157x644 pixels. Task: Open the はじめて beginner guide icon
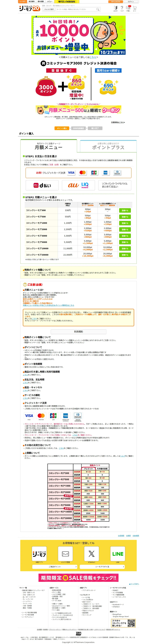tap(116, 9)
